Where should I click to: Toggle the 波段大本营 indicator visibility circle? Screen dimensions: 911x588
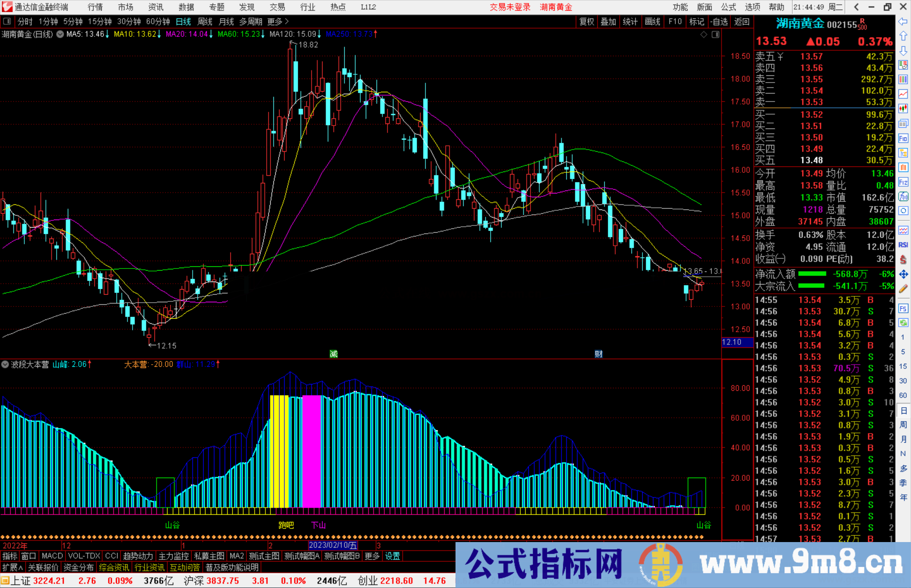pos(5,364)
